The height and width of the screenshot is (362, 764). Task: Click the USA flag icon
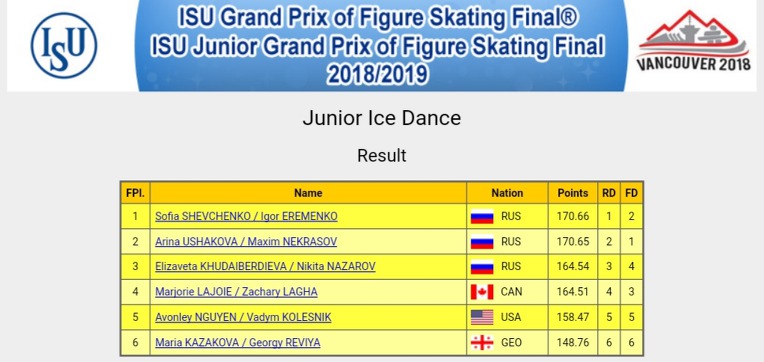point(482,318)
